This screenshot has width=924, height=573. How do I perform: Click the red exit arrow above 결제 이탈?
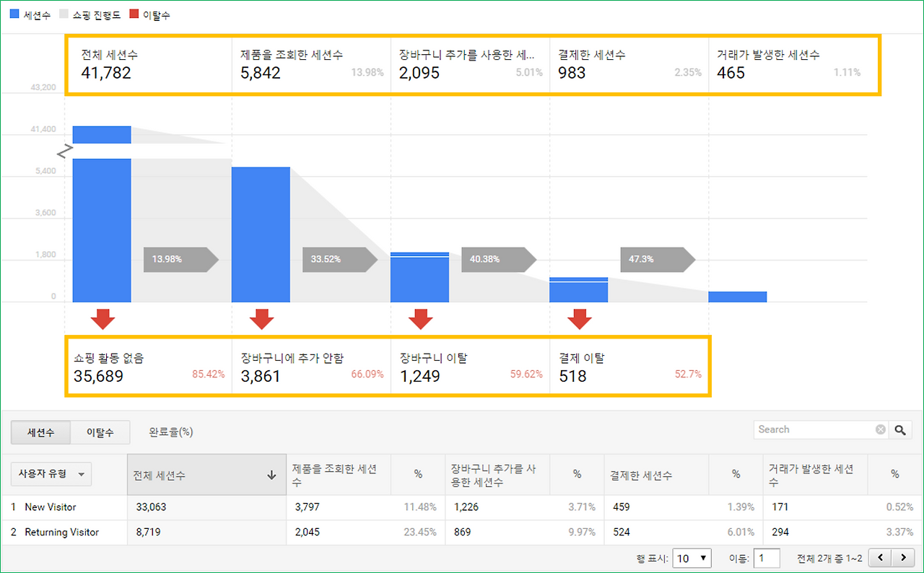579,318
